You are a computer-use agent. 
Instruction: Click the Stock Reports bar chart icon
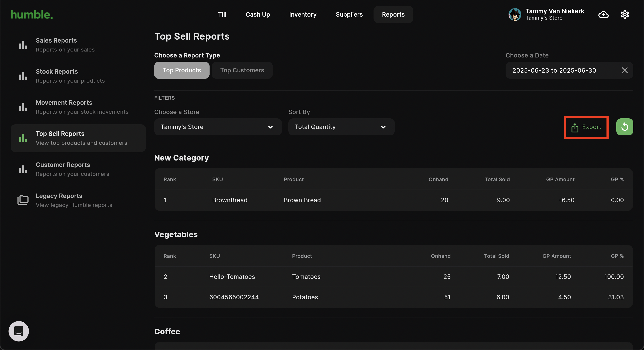coord(23,76)
